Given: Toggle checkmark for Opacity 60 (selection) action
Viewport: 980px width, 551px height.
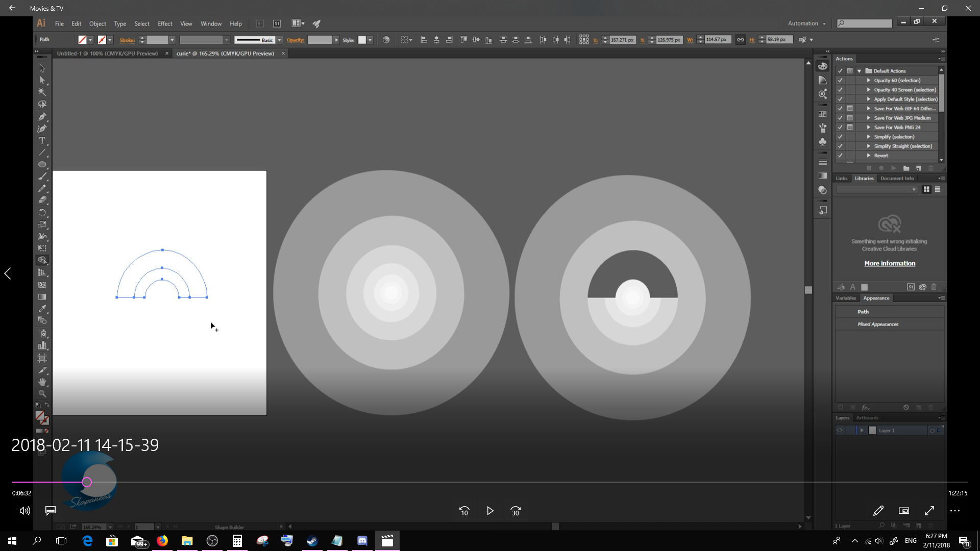Looking at the screenshot, I should pyautogui.click(x=840, y=81).
